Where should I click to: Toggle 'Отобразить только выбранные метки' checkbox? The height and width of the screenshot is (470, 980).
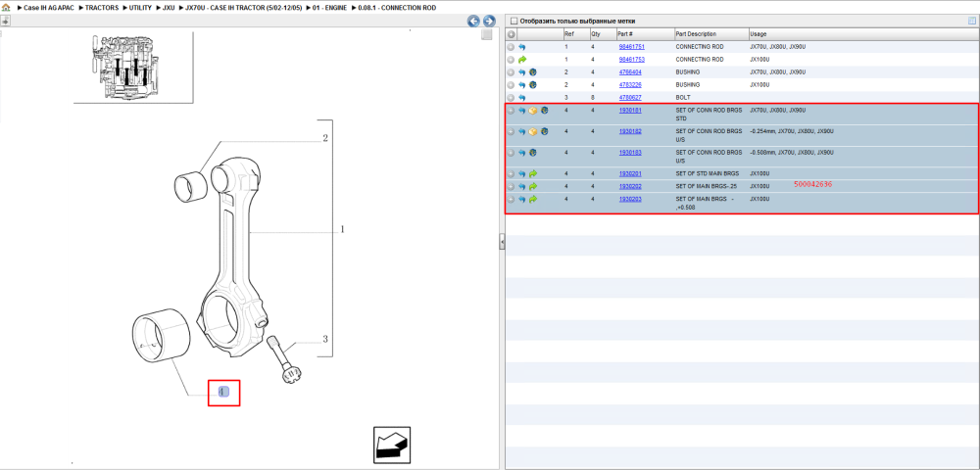(x=514, y=22)
